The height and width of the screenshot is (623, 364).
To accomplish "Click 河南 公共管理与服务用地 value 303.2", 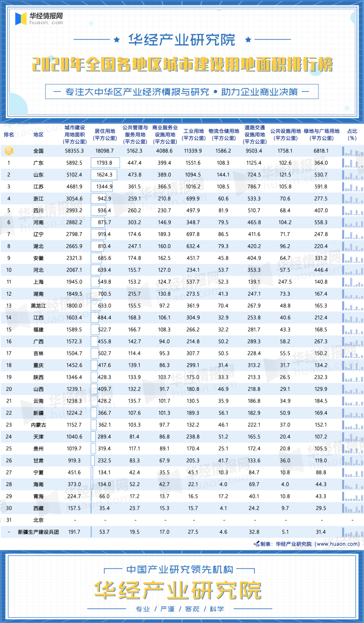I will tap(134, 222).
